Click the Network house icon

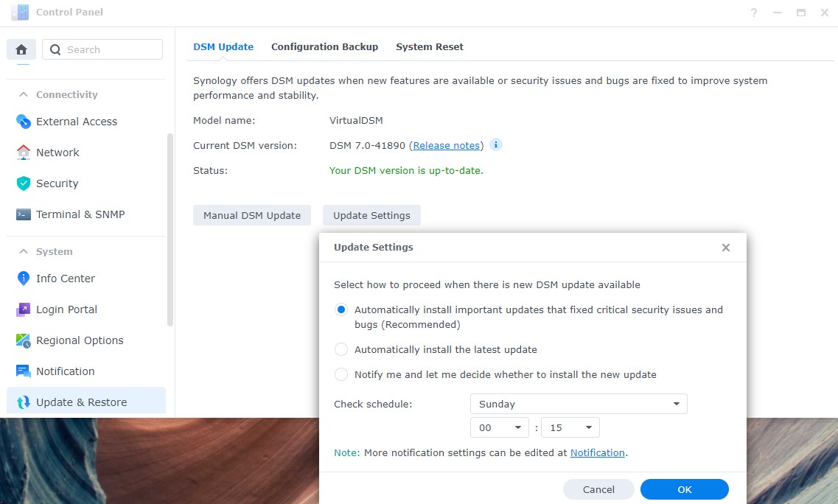[x=24, y=153]
